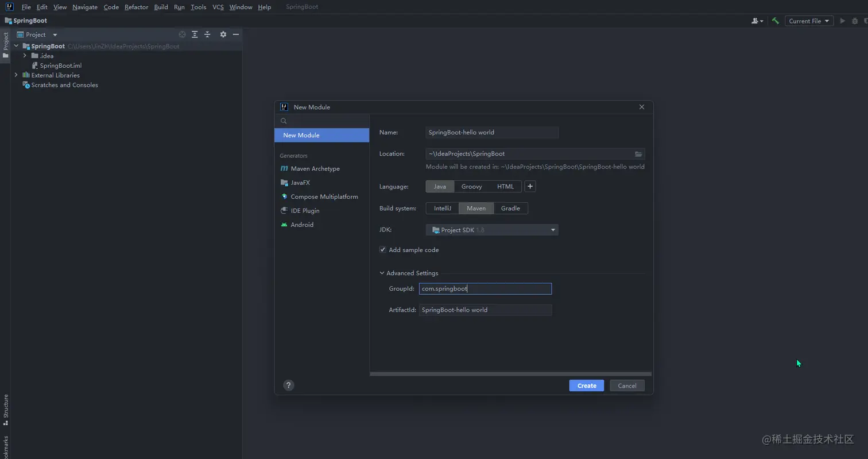
Task: Choose HTML as the language
Action: pos(505,186)
